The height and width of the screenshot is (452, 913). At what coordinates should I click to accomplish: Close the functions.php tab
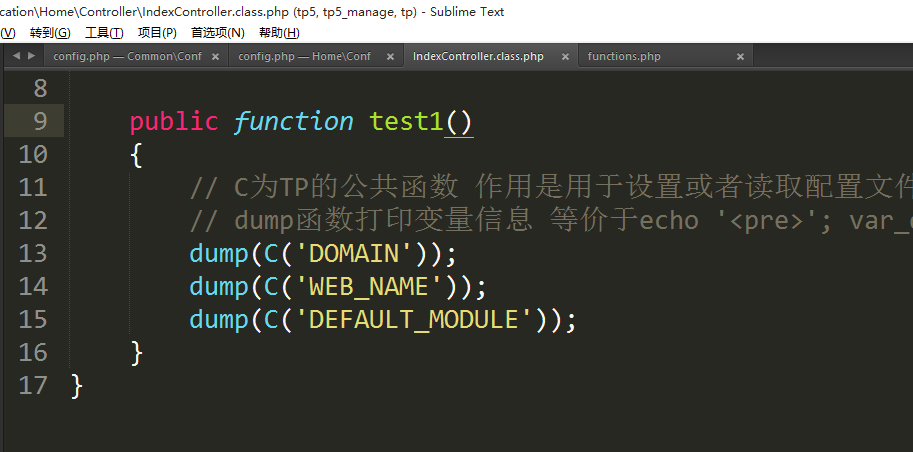740,57
